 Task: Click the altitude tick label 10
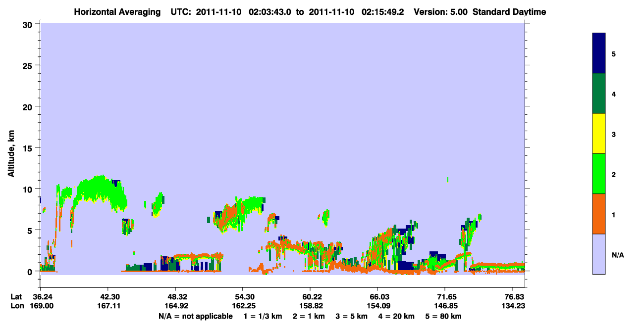tap(29, 189)
